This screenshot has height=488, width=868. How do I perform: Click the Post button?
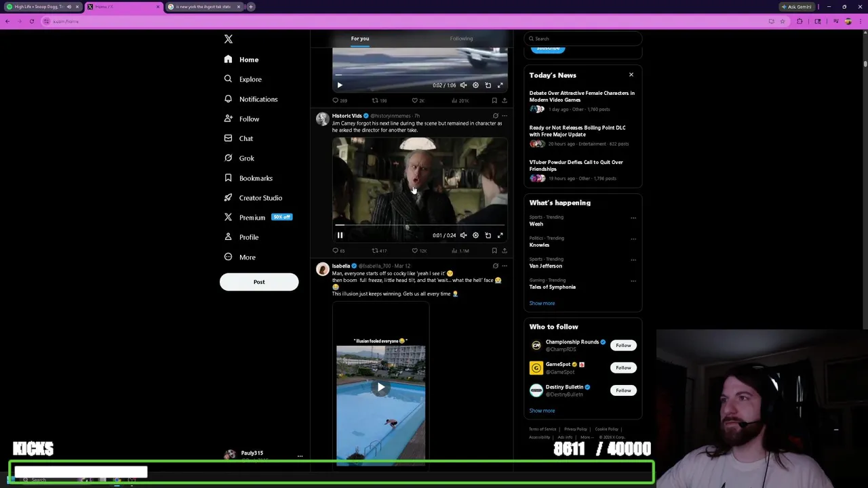click(x=259, y=282)
